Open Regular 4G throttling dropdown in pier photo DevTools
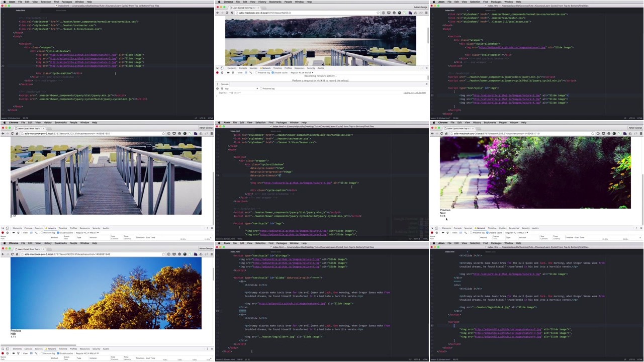The width and height of the screenshot is (644, 362). [87, 233]
